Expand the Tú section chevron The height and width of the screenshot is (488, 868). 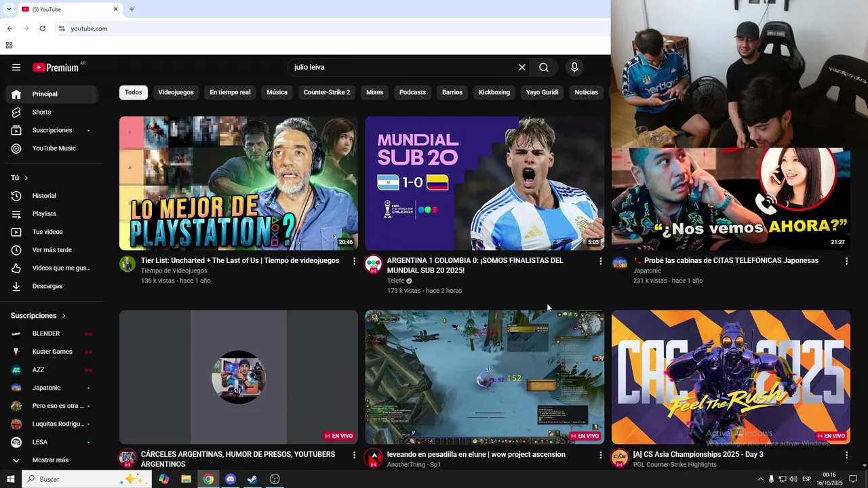point(26,178)
